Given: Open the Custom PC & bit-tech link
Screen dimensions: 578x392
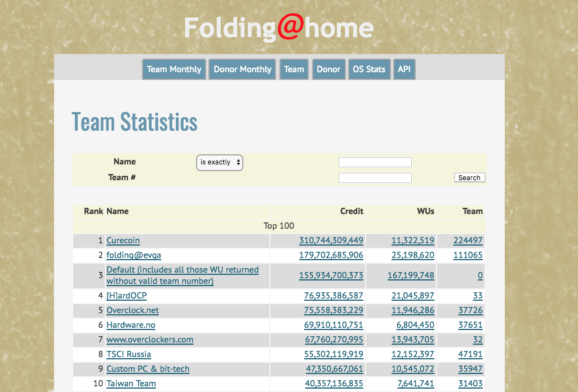Looking at the screenshot, I should point(148,369).
